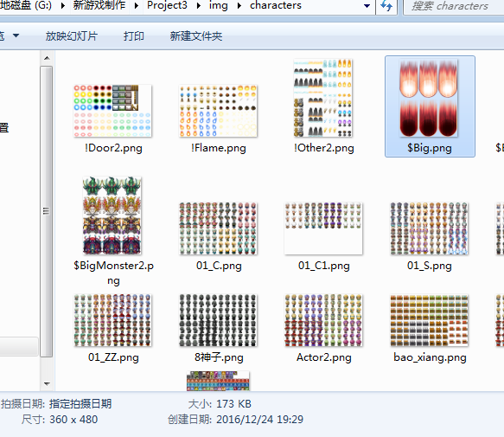Screen dimensions: 504x437
Task: Expand the arrow after Project3 breadcrumb
Action: (x=198, y=5)
